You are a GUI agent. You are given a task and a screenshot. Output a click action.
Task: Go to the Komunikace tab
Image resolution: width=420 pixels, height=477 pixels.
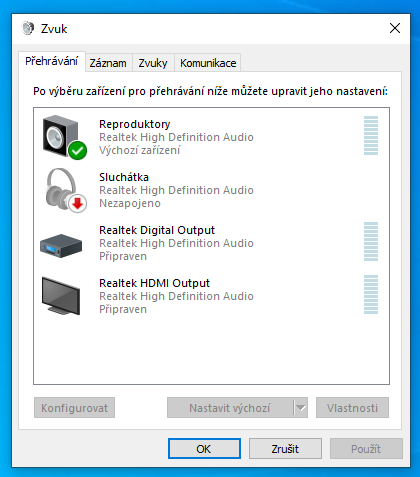[208, 63]
